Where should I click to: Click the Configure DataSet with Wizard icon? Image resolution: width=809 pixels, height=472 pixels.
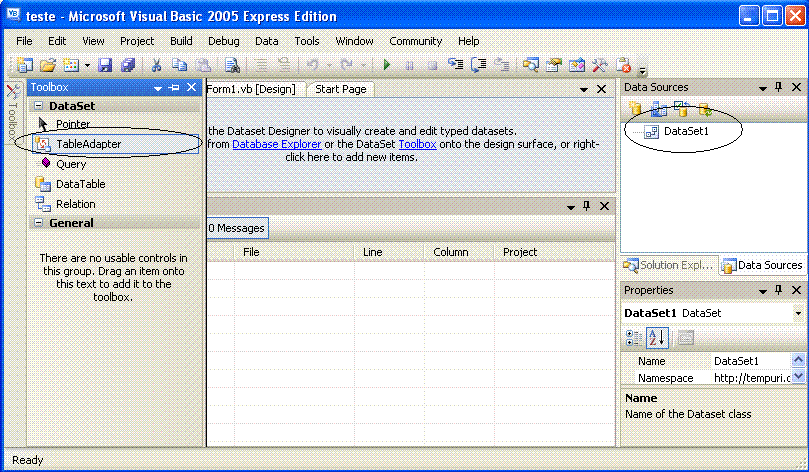point(682,109)
